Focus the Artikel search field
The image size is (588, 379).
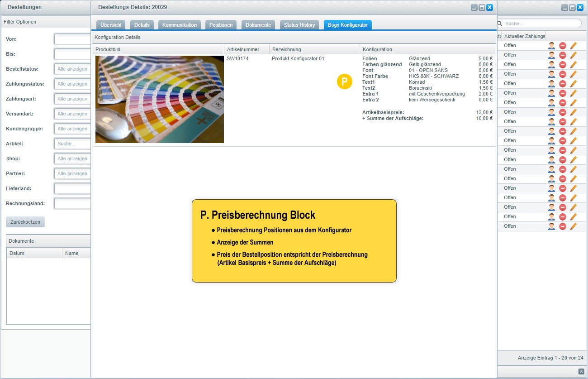click(x=72, y=144)
